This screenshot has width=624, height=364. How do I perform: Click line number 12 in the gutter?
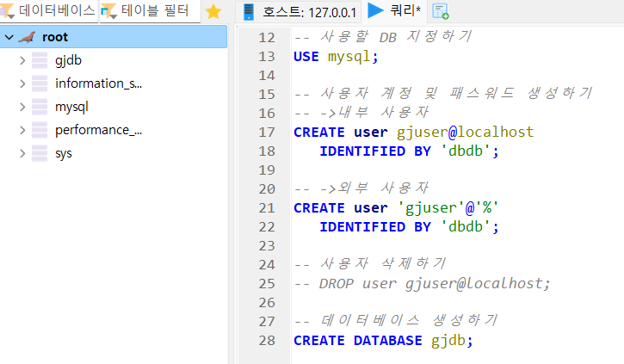[267, 38]
